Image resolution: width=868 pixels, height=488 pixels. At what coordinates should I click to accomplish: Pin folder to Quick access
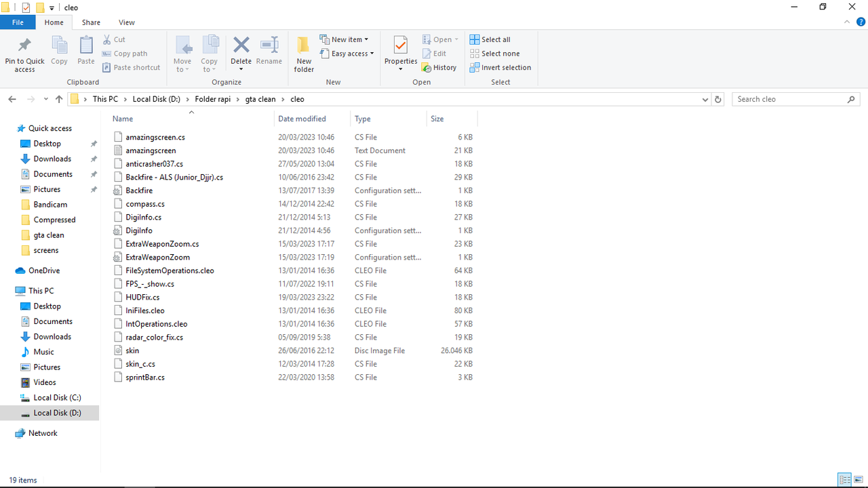24,55
